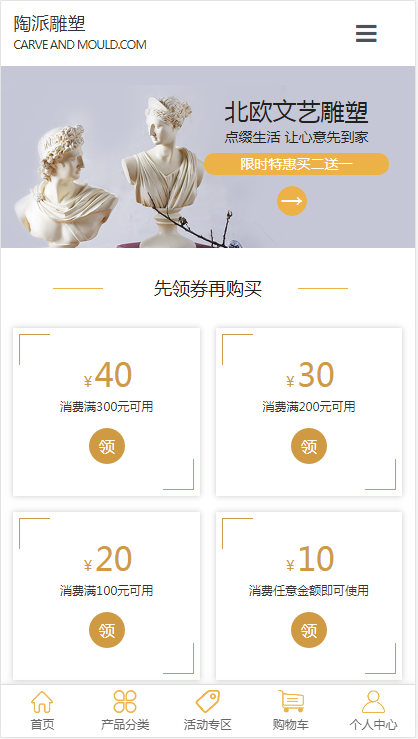Screen dimensions: 418x739
Task: Open the product category clover icon
Action: [x=125, y=701]
